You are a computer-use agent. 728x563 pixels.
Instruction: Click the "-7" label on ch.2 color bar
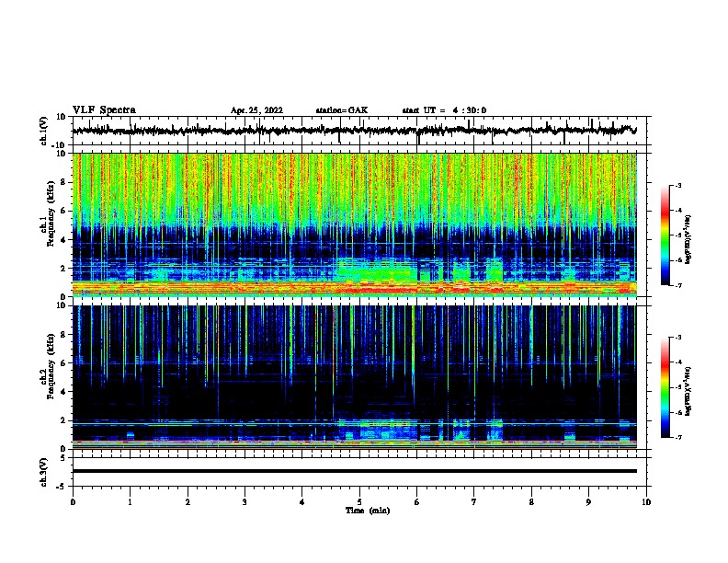(x=678, y=437)
